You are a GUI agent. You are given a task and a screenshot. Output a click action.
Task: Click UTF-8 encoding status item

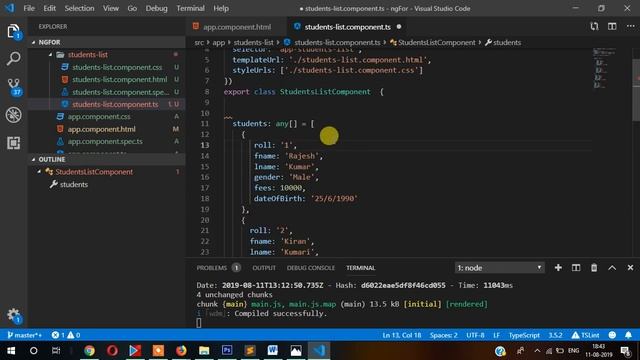475,335
